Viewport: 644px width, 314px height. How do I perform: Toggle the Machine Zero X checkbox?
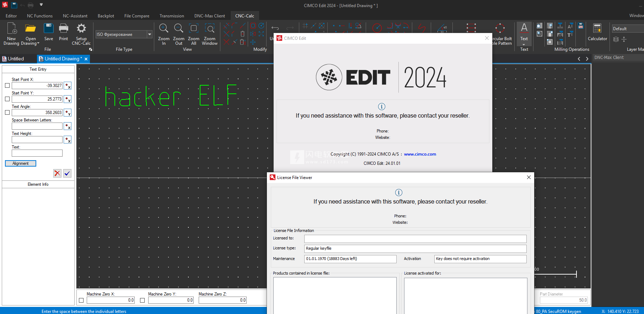pos(81,301)
